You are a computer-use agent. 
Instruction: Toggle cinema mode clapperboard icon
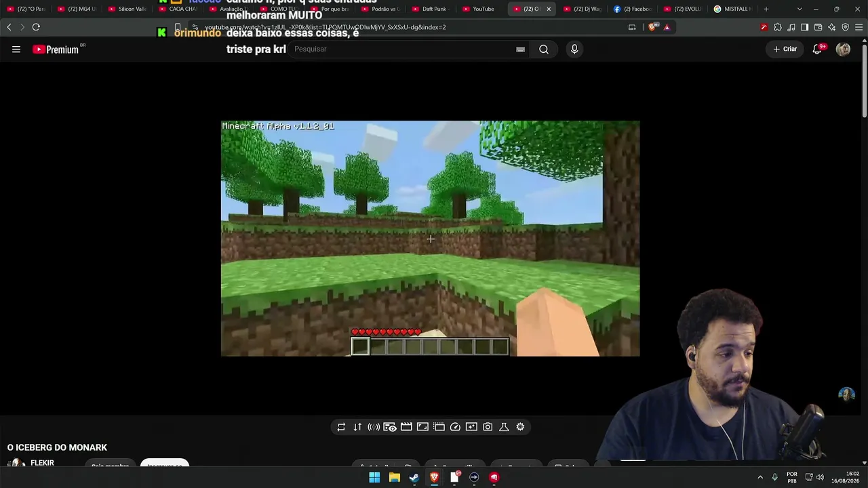406,427
